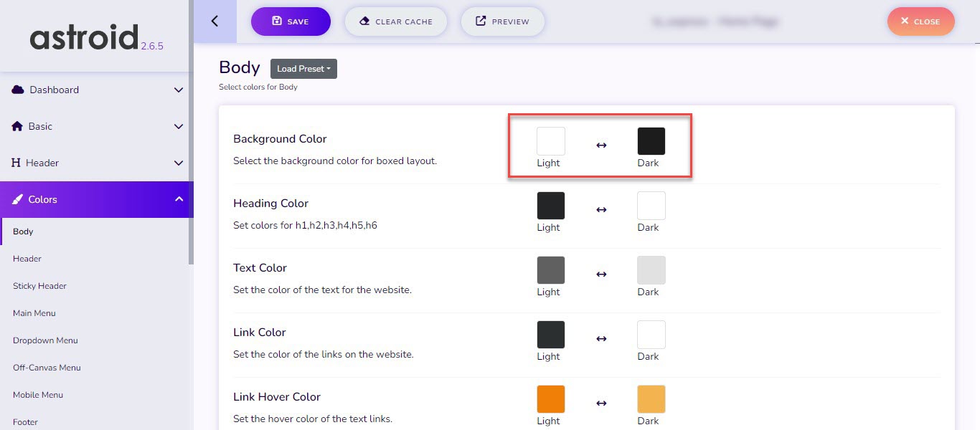The image size is (980, 430).
Task: Click the Header H icon
Action: 16,163
